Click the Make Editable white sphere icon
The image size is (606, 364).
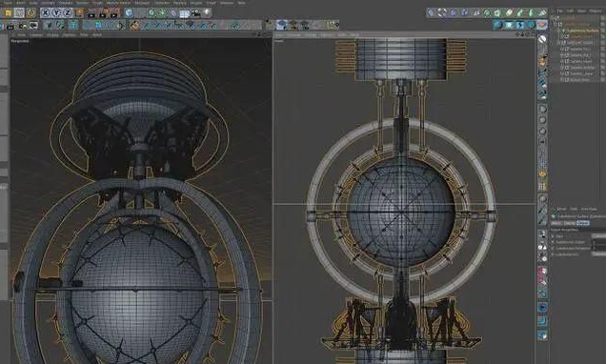click(x=542, y=39)
